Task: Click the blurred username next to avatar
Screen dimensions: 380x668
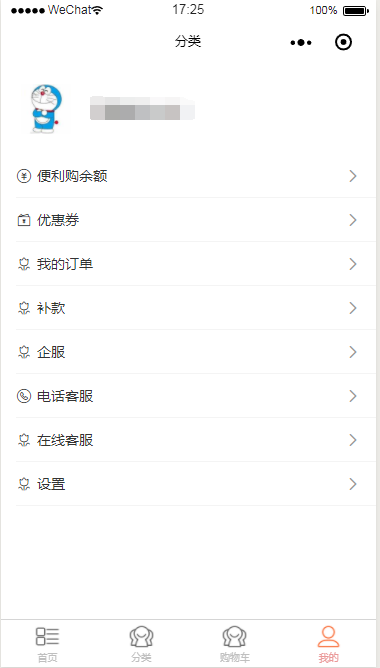Action: point(142,109)
